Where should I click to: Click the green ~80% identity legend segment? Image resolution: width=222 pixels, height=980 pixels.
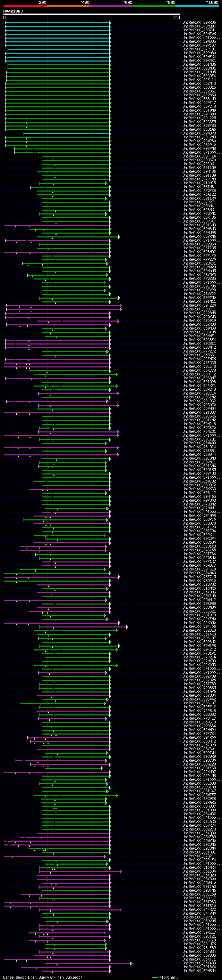click(x=154, y=6)
